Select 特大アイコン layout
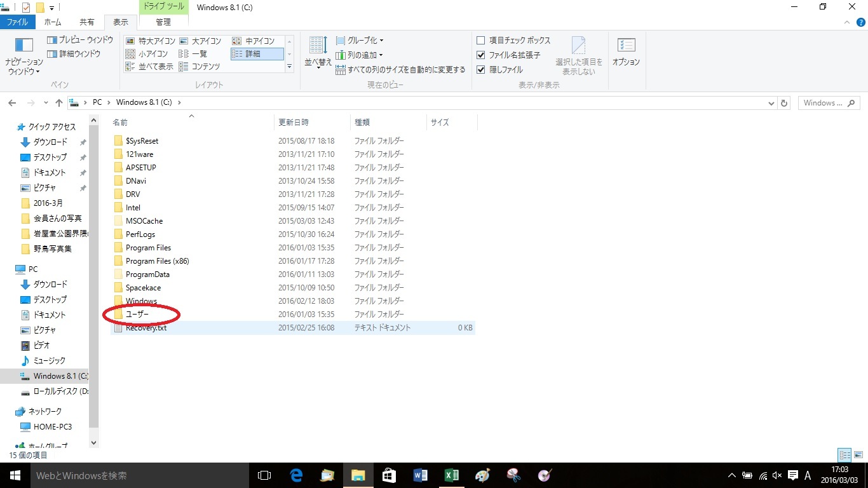This screenshot has height=488, width=868. pyautogui.click(x=151, y=41)
